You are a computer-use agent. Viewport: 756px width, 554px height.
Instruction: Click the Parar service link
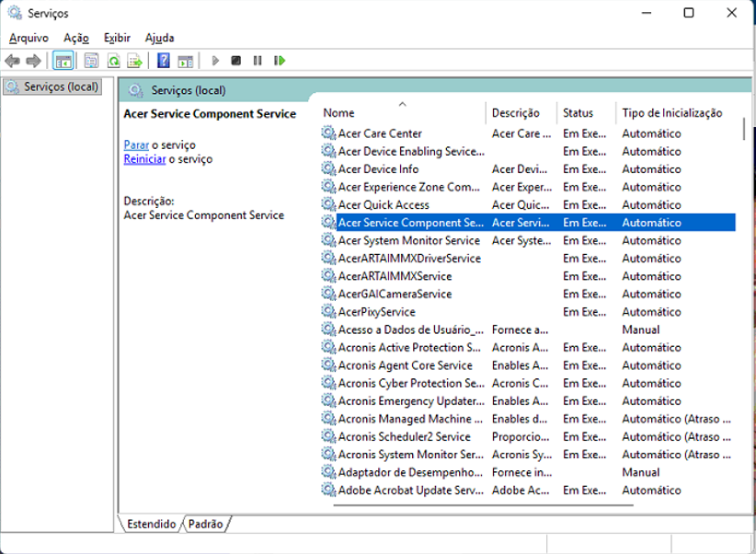(136, 144)
